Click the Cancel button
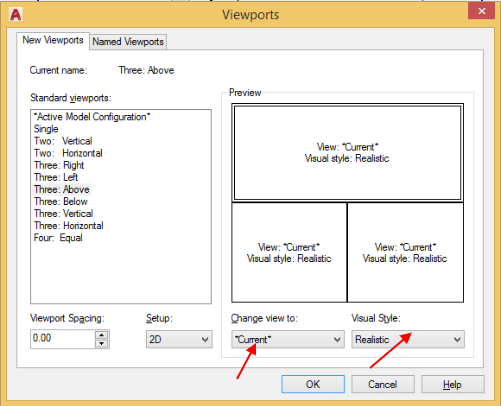Image resolution: width=501 pixels, height=406 pixels. point(383,384)
